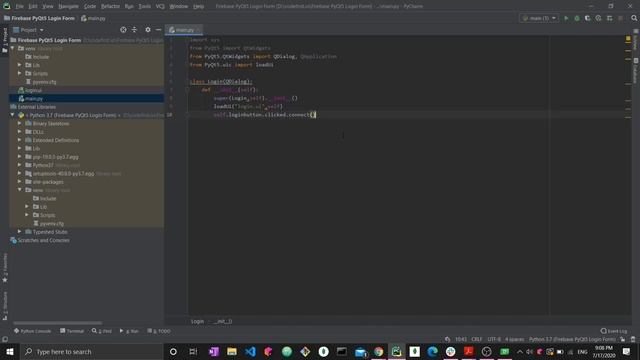Open the Window menu
This screenshot has width=640, height=360.
point(178,7)
